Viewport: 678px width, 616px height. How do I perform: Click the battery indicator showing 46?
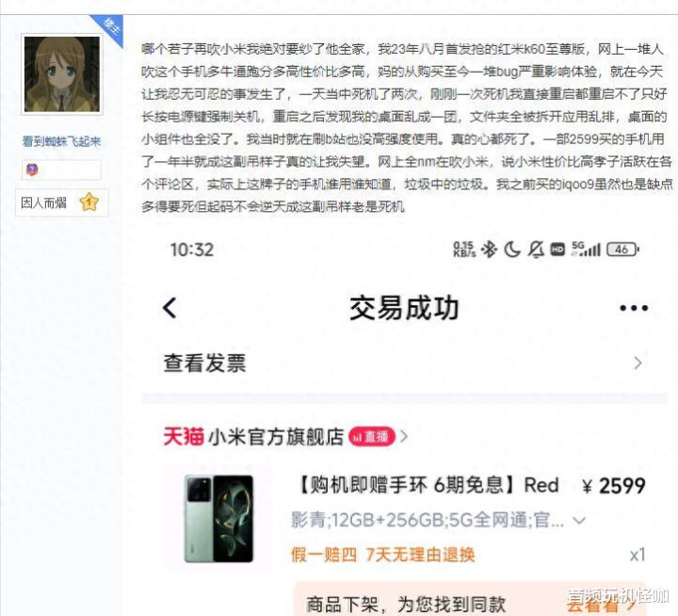(x=622, y=250)
